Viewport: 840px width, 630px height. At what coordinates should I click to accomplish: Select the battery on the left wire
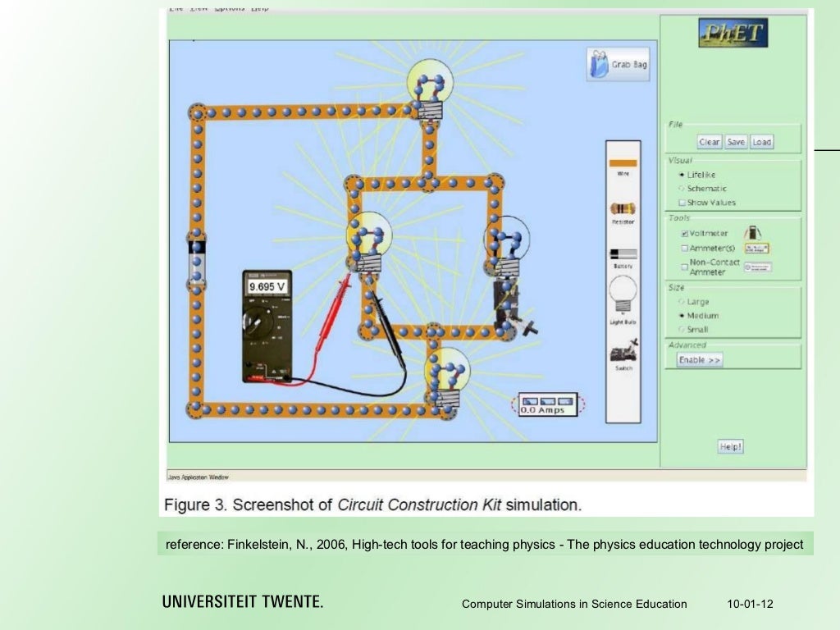[197, 261]
